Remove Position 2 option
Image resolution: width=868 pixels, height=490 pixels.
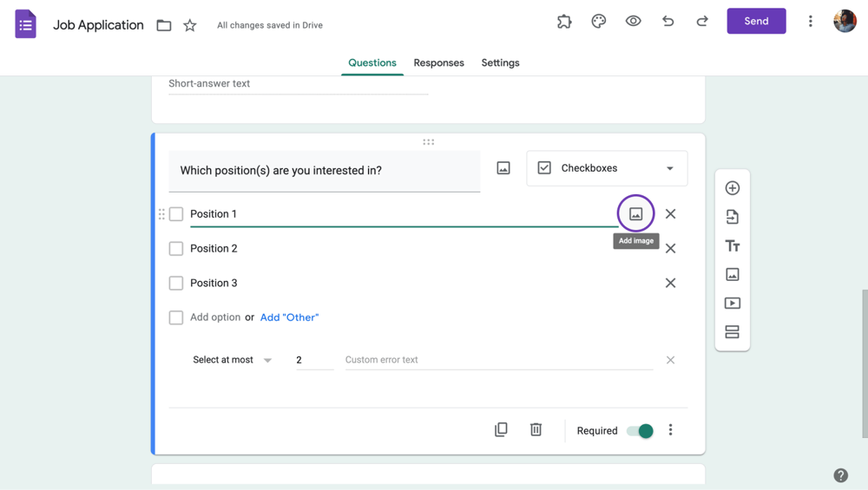pyautogui.click(x=670, y=248)
